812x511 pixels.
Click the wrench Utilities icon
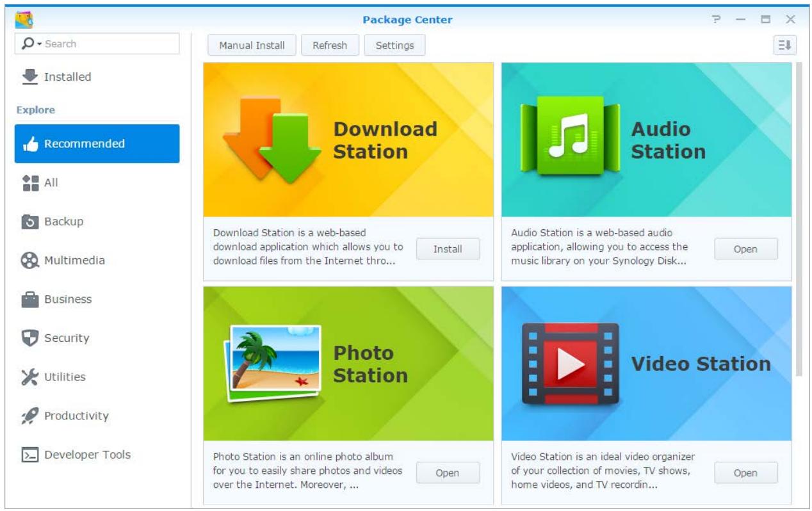pos(30,378)
